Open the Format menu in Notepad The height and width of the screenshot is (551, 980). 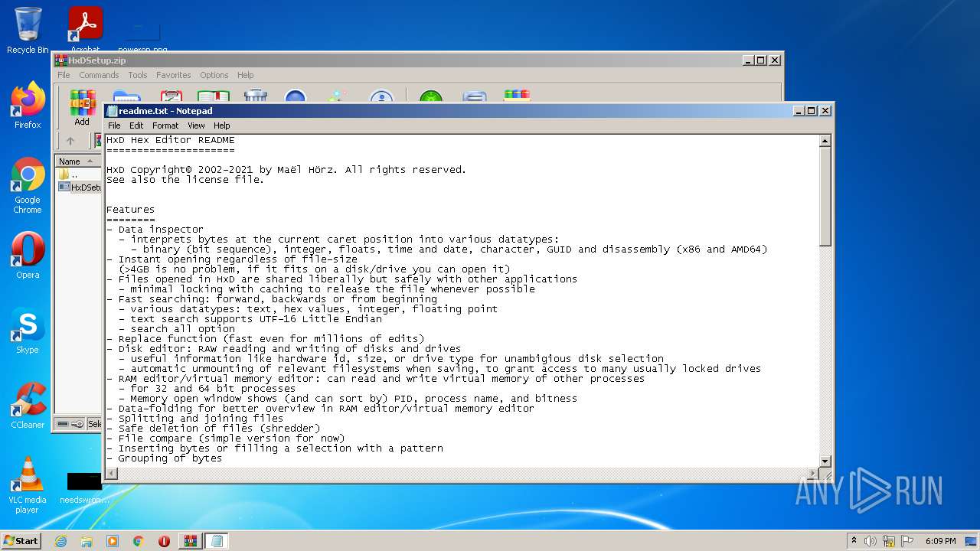(x=165, y=126)
